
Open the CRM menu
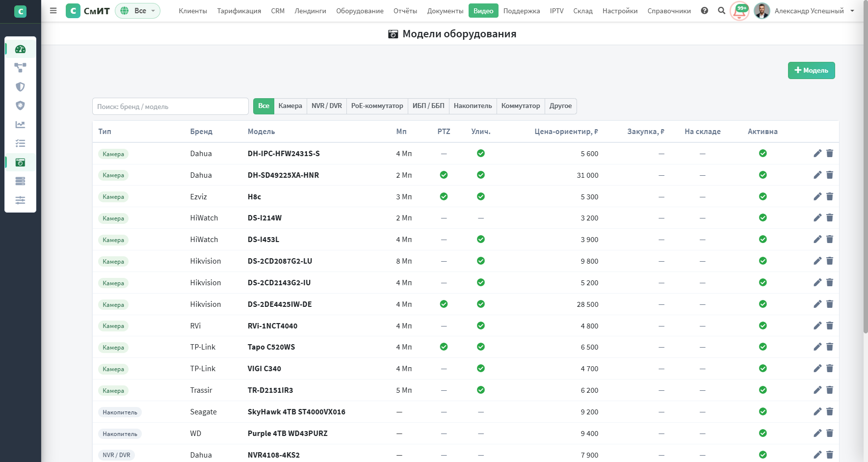click(278, 11)
